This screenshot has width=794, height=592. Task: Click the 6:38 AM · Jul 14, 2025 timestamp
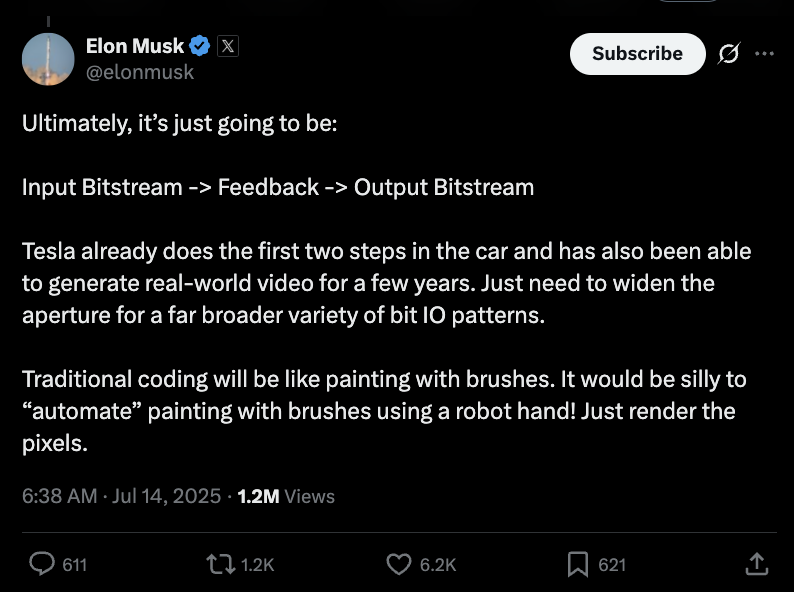click(x=122, y=496)
